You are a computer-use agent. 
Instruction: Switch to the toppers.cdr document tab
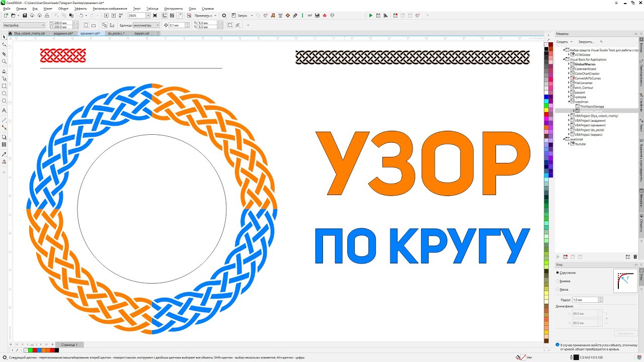[x=142, y=34]
